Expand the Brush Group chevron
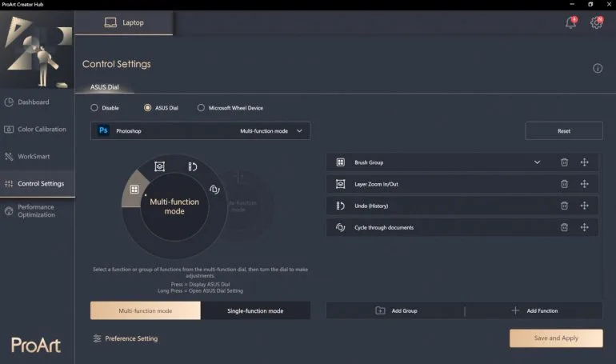 [537, 162]
